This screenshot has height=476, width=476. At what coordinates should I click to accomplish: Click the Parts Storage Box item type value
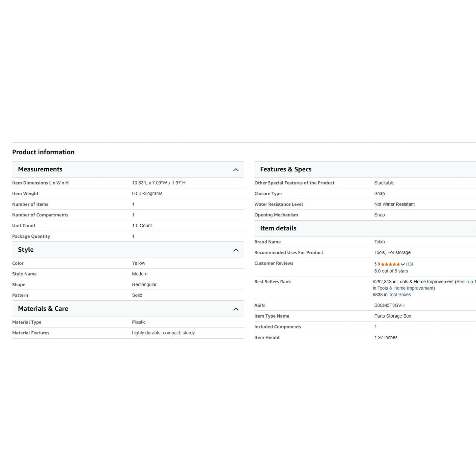(393, 316)
